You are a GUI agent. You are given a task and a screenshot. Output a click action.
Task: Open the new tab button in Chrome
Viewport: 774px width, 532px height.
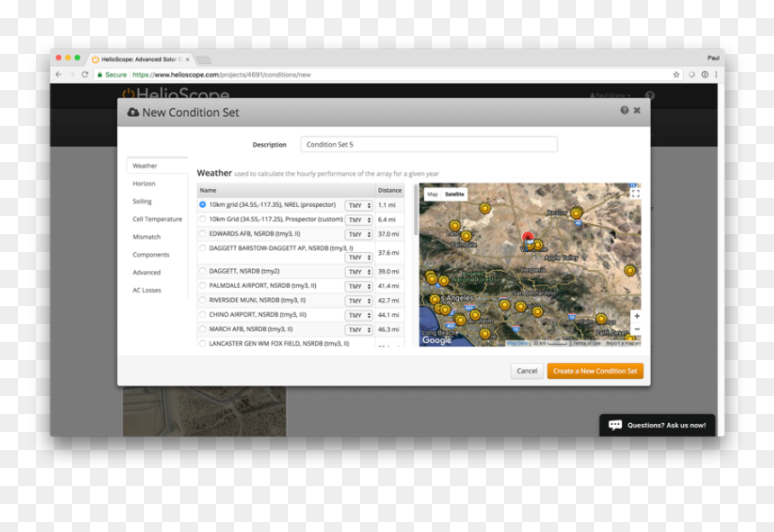coord(203,59)
